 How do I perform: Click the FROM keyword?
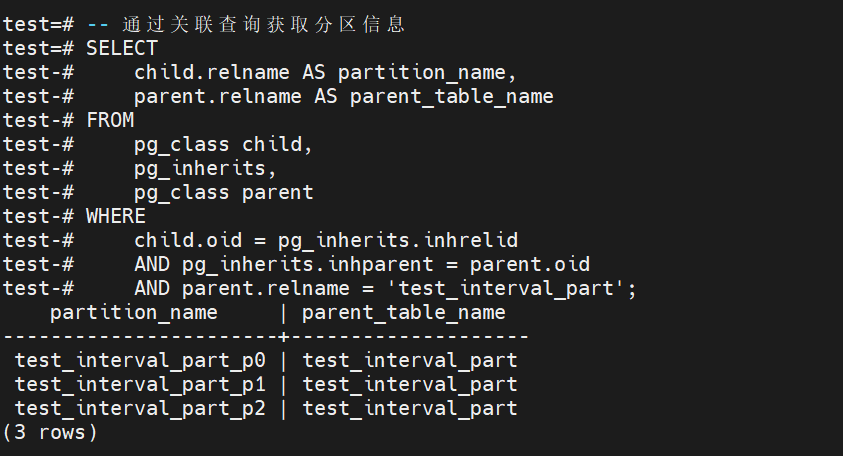[x=110, y=120]
